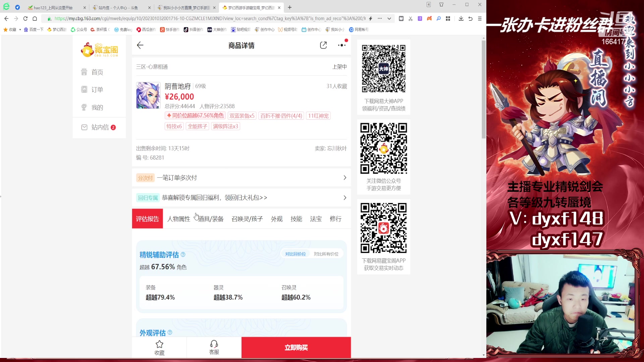The height and width of the screenshot is (362, 644).
Task: Click the 立即购买 button
Action: tap(296, 348)
